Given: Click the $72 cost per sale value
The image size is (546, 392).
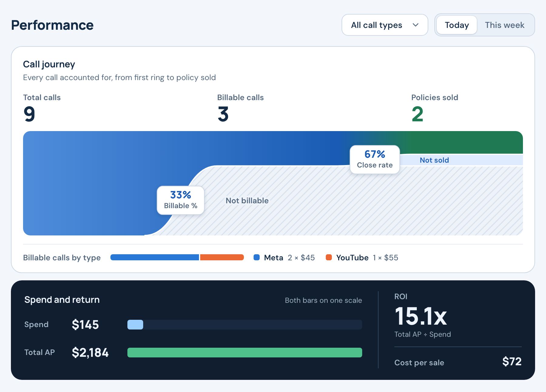Looking at the screenshot, I should pyautogui.click(x=512, y=361).
